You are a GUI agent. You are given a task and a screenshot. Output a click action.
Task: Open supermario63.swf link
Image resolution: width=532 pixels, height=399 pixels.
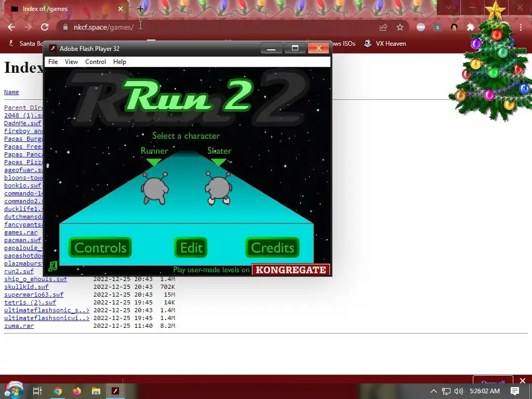click(x=34, y=295)
